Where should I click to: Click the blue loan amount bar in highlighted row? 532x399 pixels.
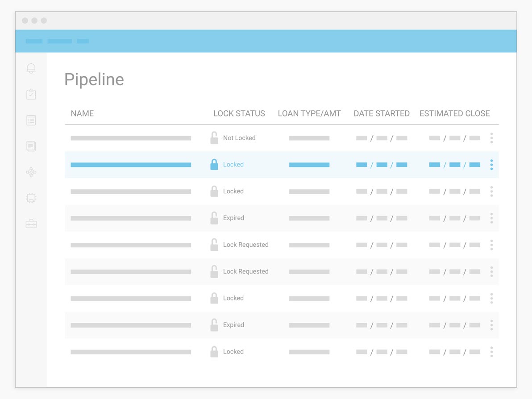pyautogui.click(x=309, y=165)
